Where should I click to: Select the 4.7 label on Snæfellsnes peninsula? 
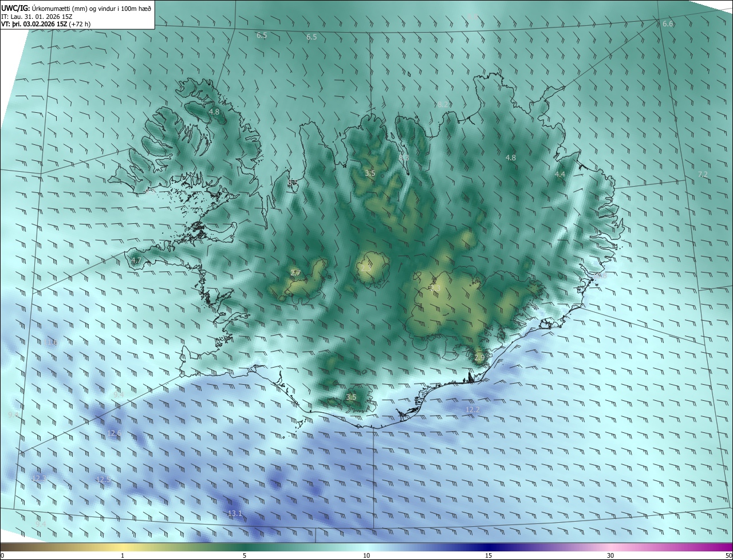136,261
